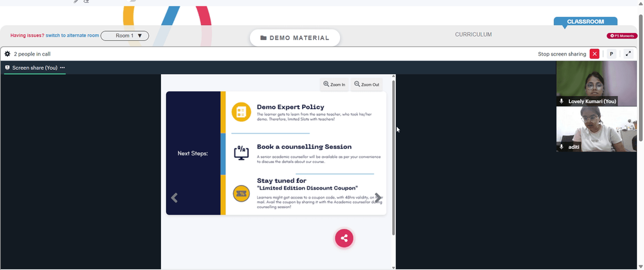Screen dimensions: 644x270
Task: Expand call to fullscreen
Action: tap(628, 54)
